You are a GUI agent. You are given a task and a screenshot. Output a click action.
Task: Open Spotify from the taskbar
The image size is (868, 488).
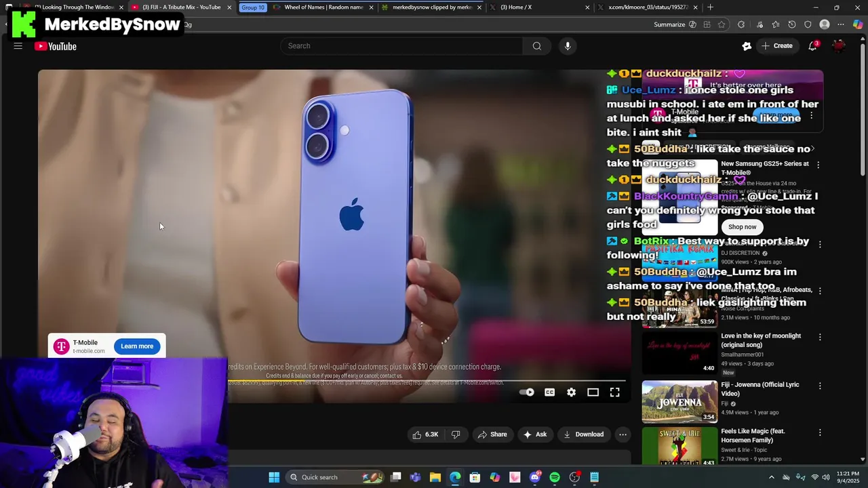coord(555,477)
